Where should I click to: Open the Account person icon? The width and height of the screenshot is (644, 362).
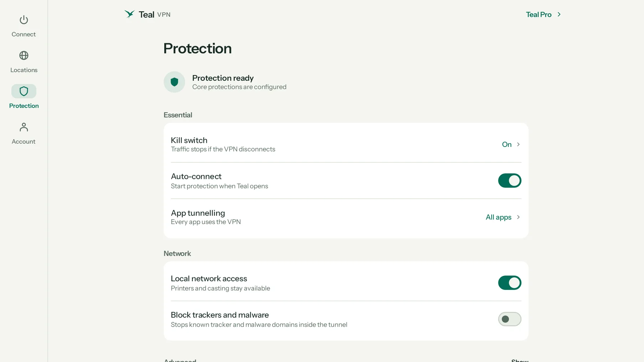24,127
